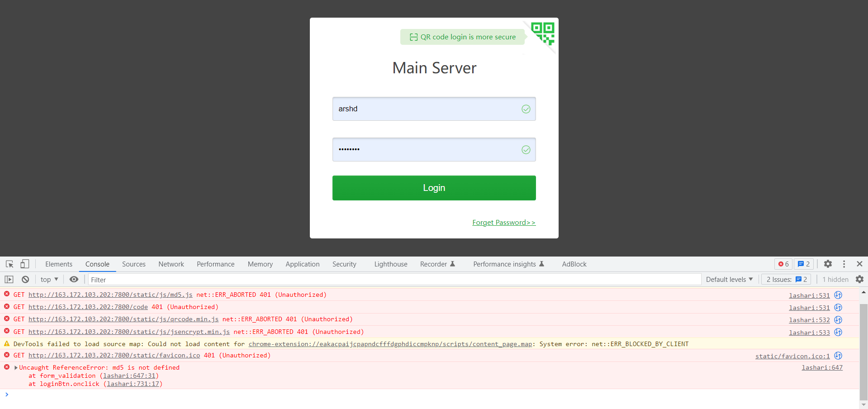Open the favicon.ico URL link

(x=114, y=356)
